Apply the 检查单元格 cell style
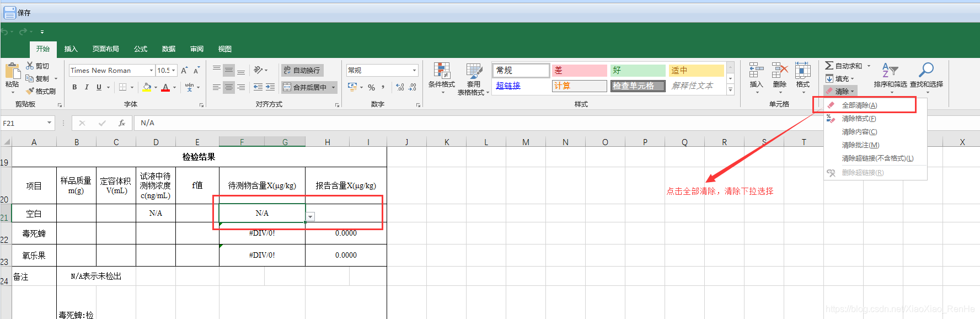This screenshot has height=319, width=980. (x=638, y=86)
